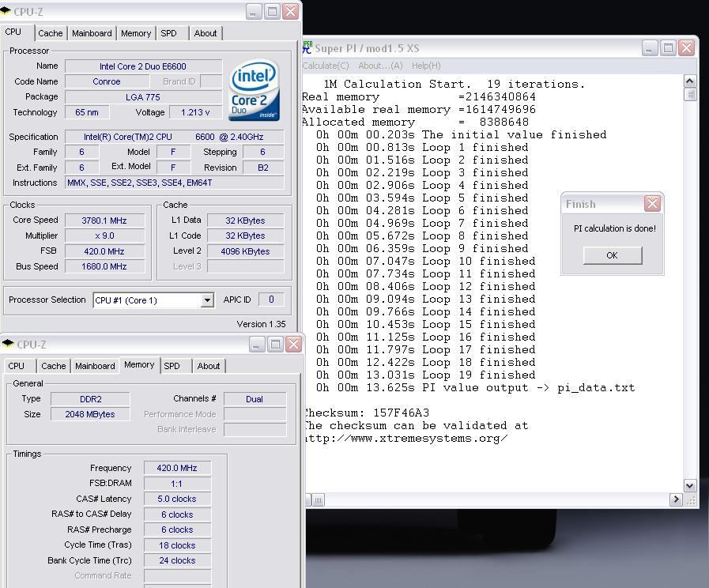Open the Memory tab in top CPU-Z window
709x588 pixels.
[136, 33]
